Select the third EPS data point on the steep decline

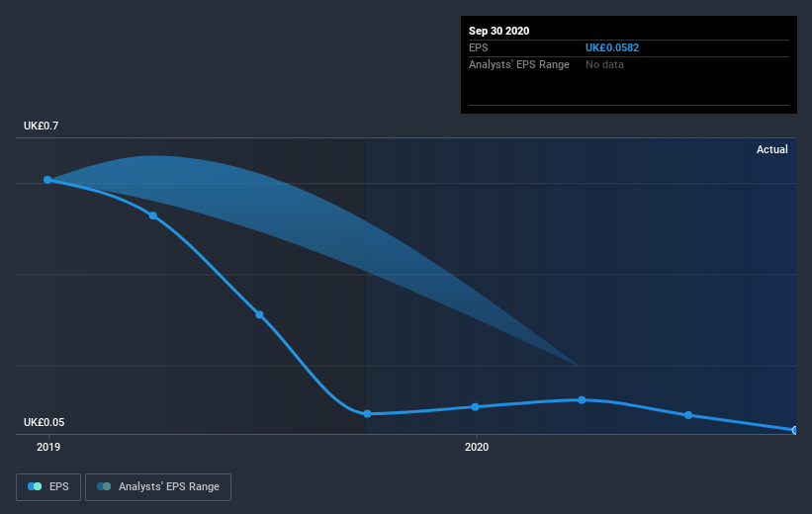(259, 314)
